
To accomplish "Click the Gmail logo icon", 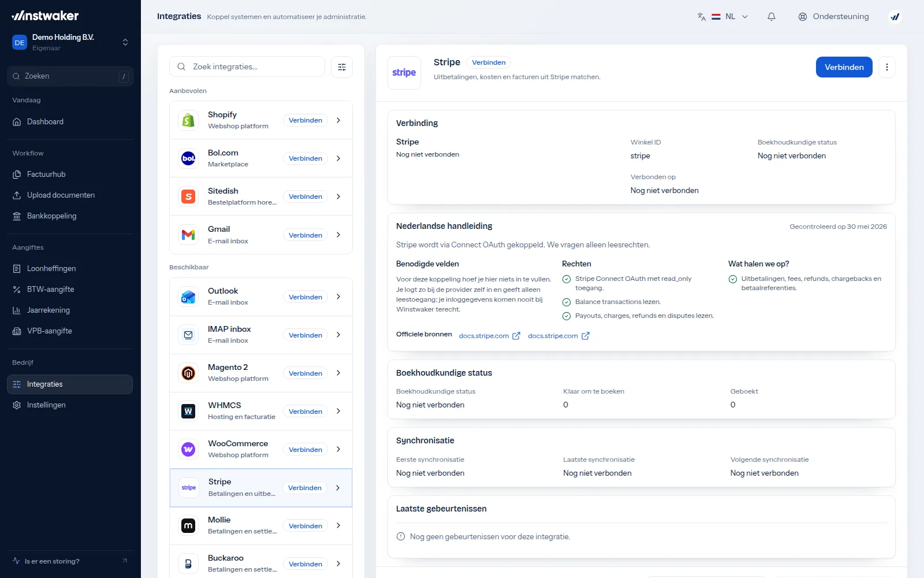I will click(x=188, y=235).
